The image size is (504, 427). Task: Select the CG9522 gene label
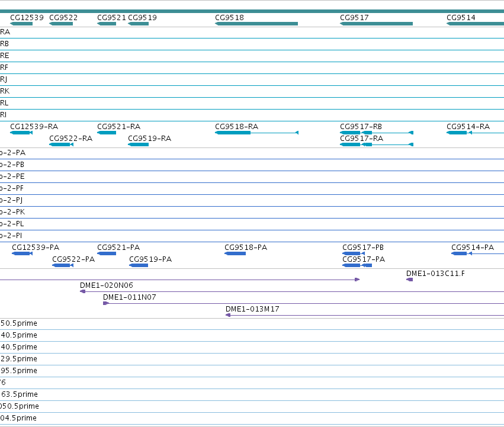[x=63, y=18]
